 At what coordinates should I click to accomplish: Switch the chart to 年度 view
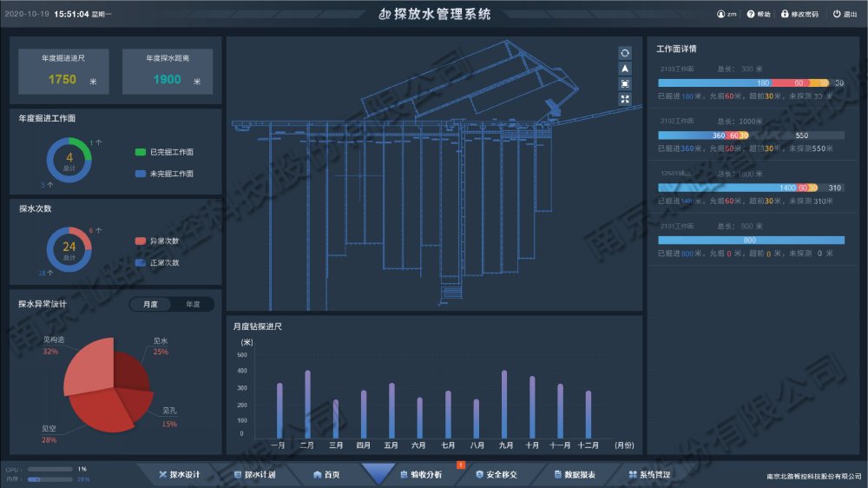pos(192,305)
